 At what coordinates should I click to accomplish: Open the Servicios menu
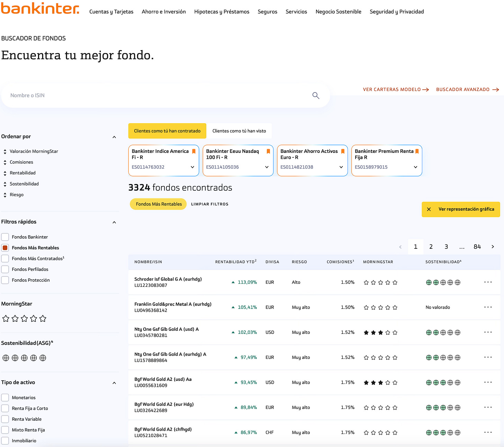tap(296, 12)
